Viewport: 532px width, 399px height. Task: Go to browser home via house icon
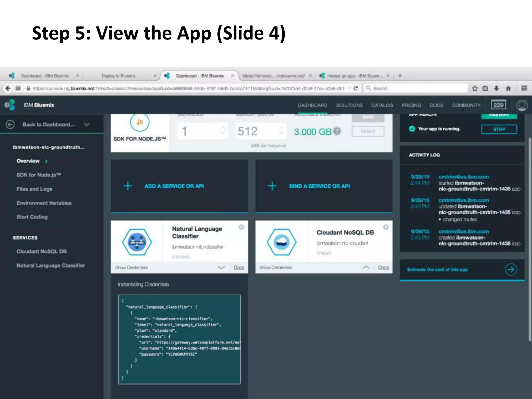(x=508, y=88)
